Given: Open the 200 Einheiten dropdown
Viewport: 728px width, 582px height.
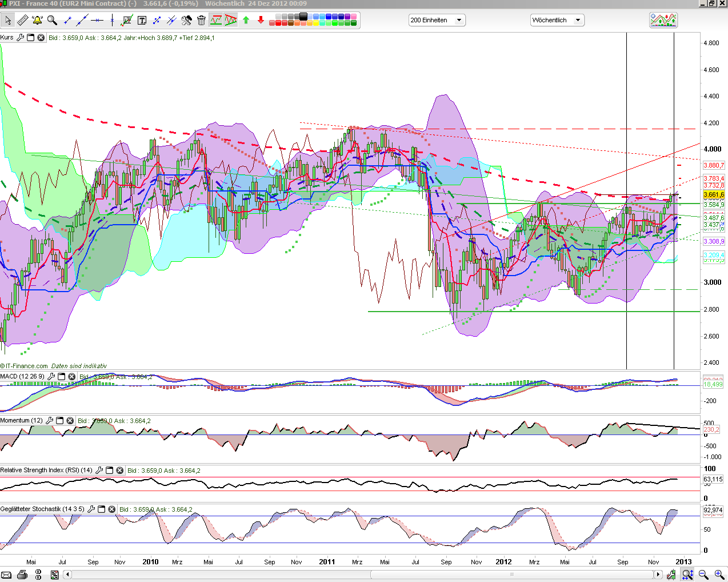Looking at the screenshot, I should click(x=437, y=20).
